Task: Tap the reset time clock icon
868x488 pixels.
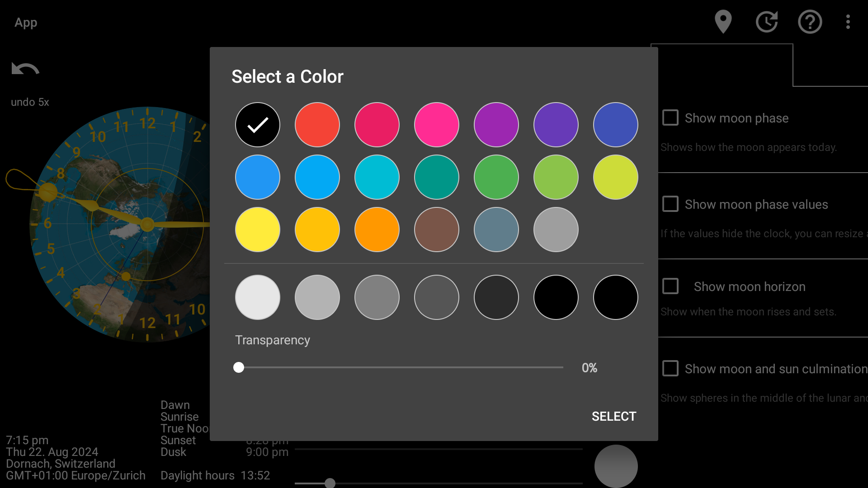Action: (767, 21)
